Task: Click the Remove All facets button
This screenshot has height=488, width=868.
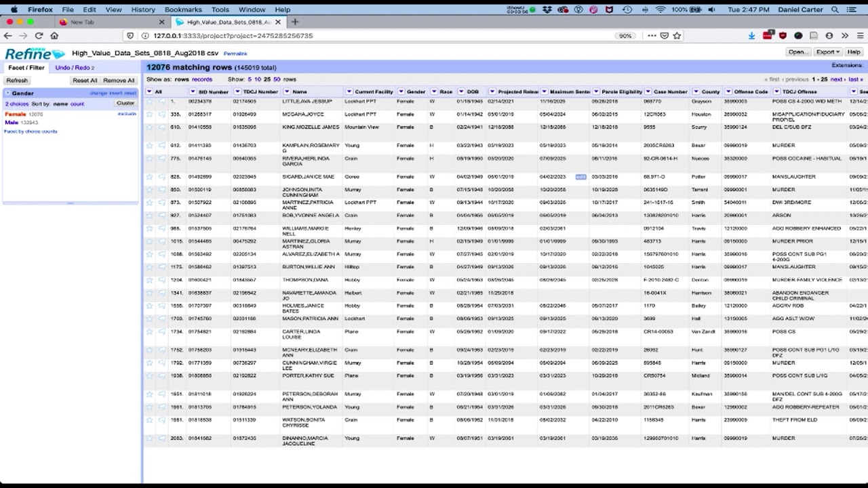Action: (x=119, y=81)
